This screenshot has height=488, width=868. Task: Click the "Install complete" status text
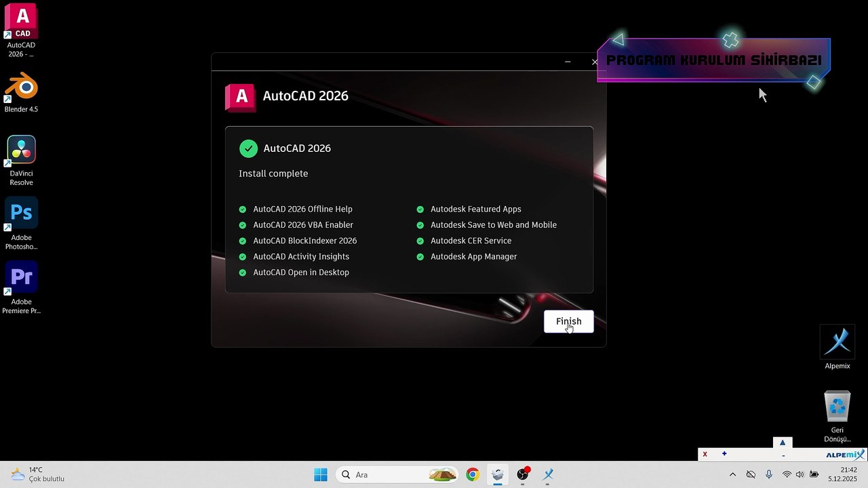[273, 174]
